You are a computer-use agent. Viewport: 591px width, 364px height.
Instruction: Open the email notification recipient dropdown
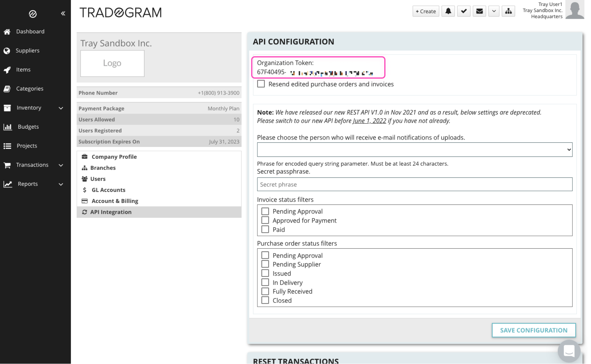[x=414, y=150]
